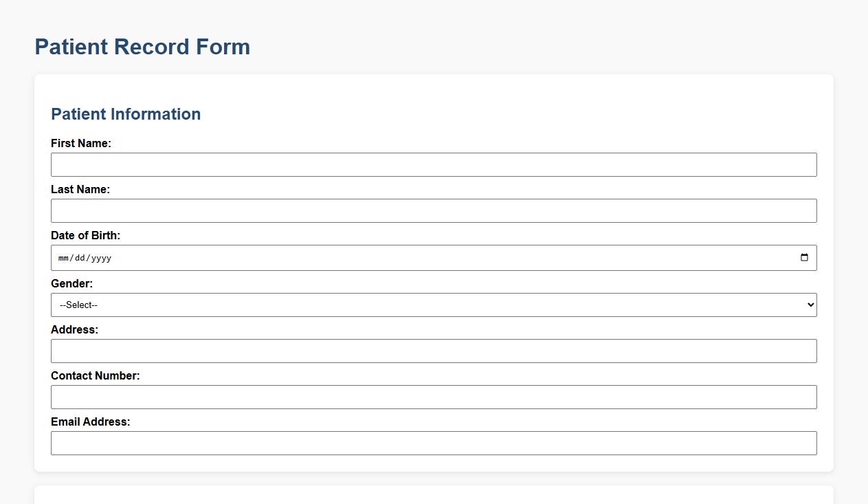Click the Email Address input box
The height and width of the screenshot is (504, 868).
pyautogui.click(x=434, y=443)
